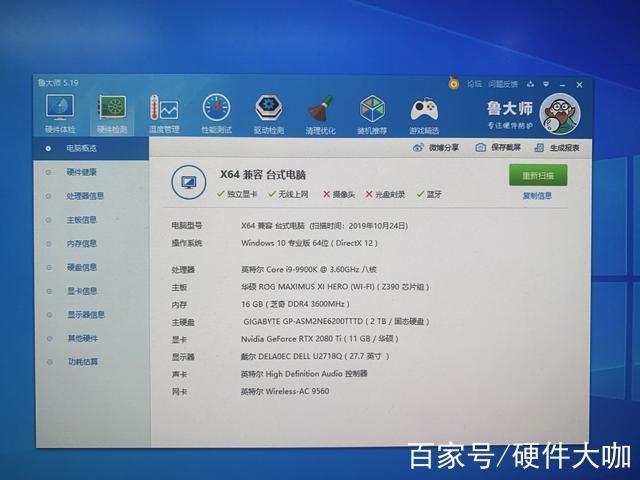This screenshot has height=480, width=640.
Task: Click the green 重新扫描 rescan button
Action: (538, 176)
